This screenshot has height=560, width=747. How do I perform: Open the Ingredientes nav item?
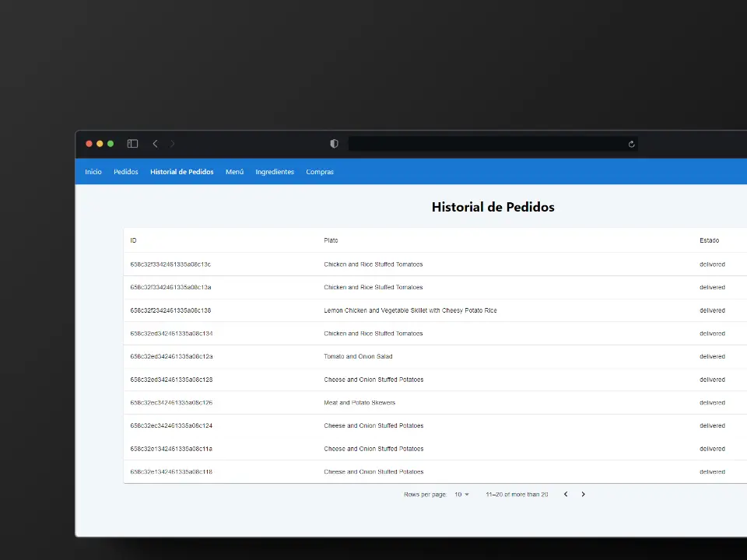pos(275,172)
